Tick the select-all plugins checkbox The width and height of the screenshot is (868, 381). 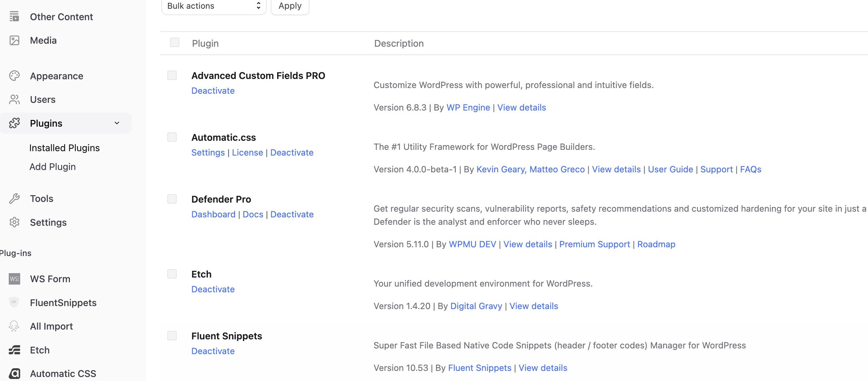(x=175, y=42)
